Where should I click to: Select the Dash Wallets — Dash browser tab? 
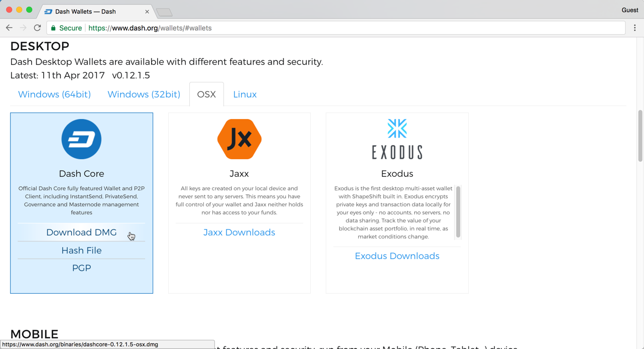coord(96,12)
